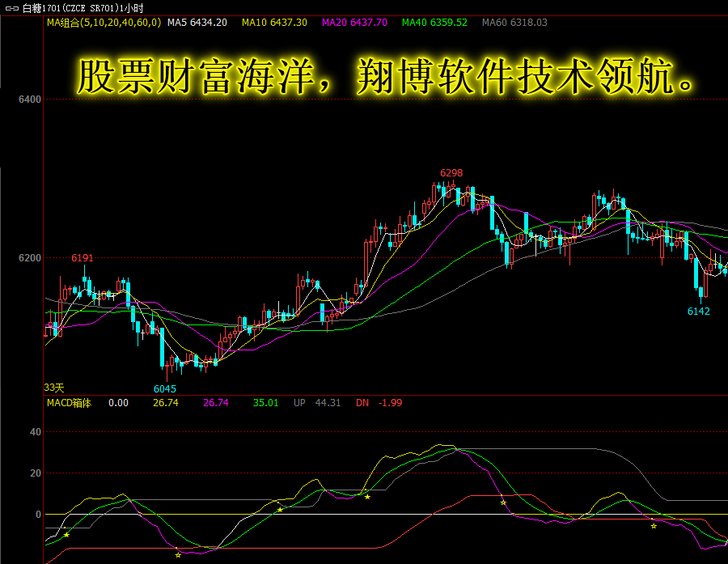Click the 6200 price axis label
This screenshot has height=564, width=728.
[30, 258]
